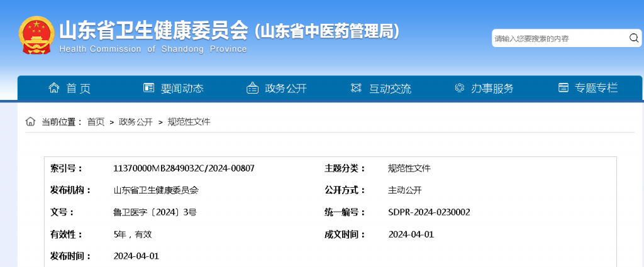Click the icon beside 互动交流
Viewport: 644px width, 267px height.
click(x=356, y=88)
